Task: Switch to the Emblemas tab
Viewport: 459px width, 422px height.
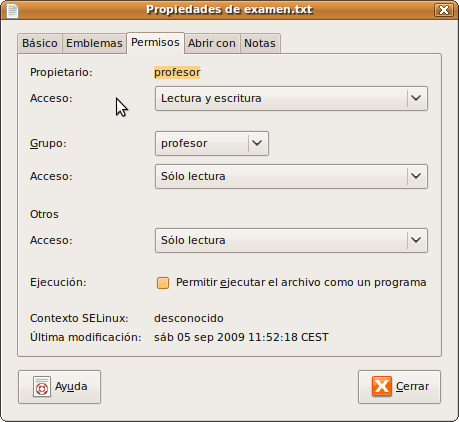Action: [94, 43]
